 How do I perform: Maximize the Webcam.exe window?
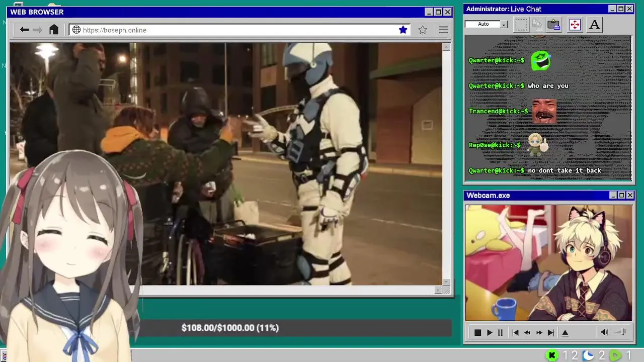pyautogui.click(x=621, y=195)
